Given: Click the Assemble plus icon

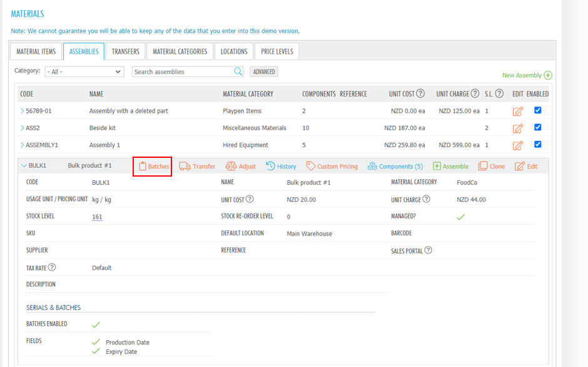Looking at the screenshot, I should [x=437, y=167].
